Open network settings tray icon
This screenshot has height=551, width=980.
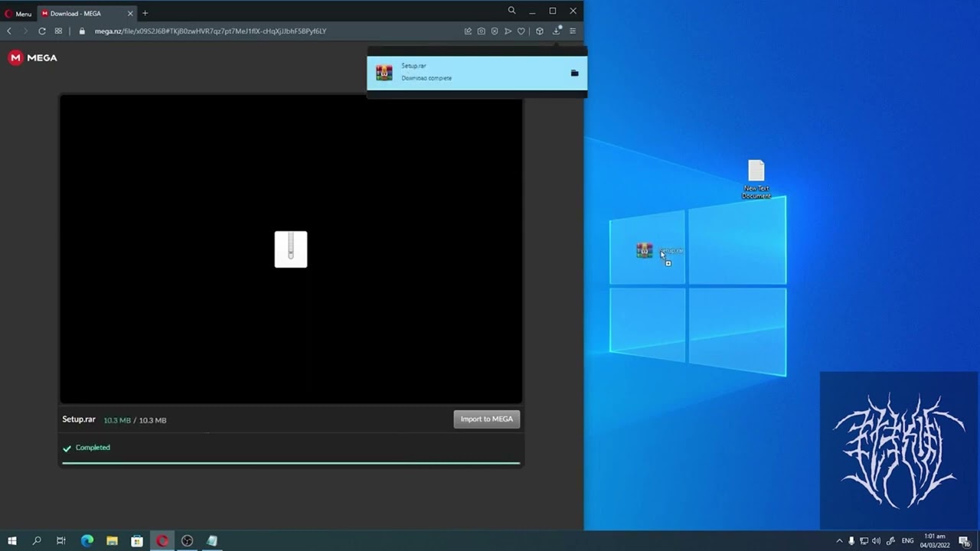(864, 541)
